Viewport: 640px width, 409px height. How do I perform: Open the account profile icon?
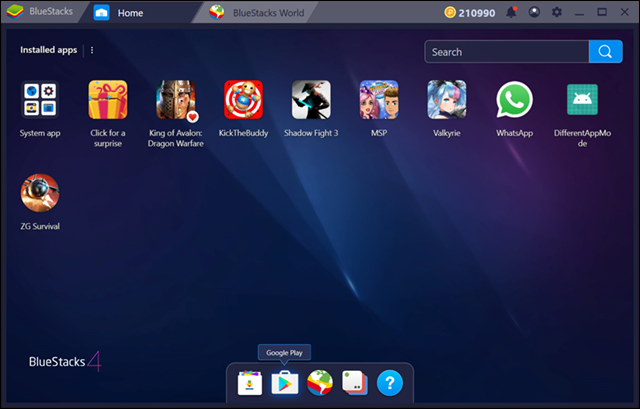534,12
